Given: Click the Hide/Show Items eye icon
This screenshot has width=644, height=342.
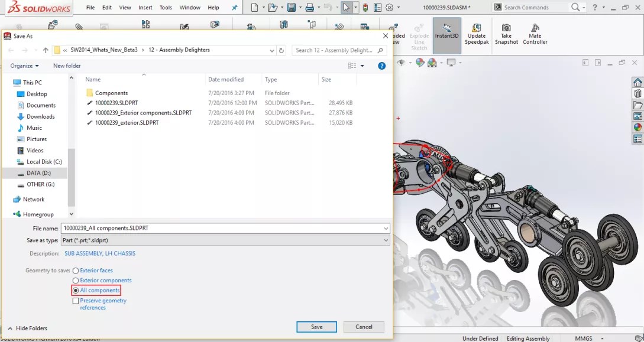Looking at the screenshot, I should [x=402, y=62].
